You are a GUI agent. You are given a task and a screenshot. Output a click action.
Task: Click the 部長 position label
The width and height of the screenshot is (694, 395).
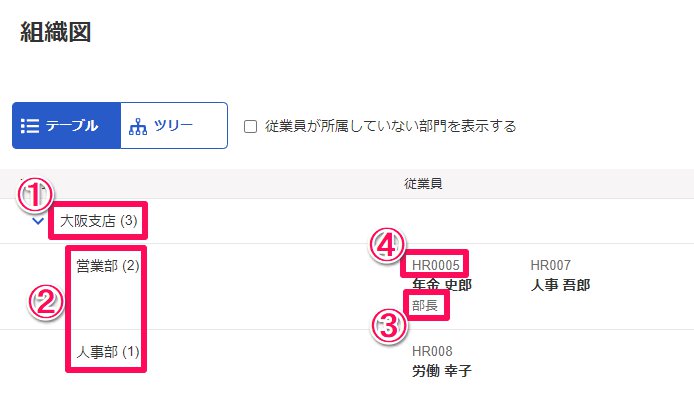(425, 305)
